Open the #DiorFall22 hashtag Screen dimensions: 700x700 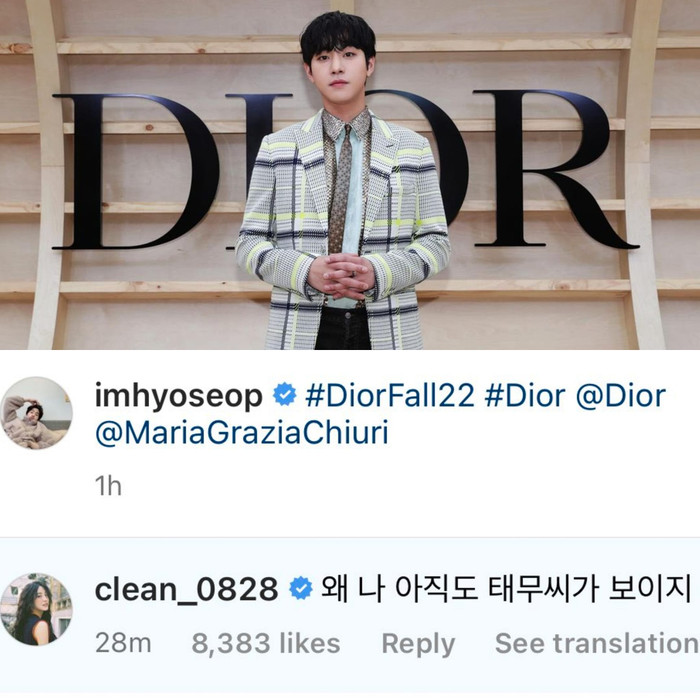[389, 396]
